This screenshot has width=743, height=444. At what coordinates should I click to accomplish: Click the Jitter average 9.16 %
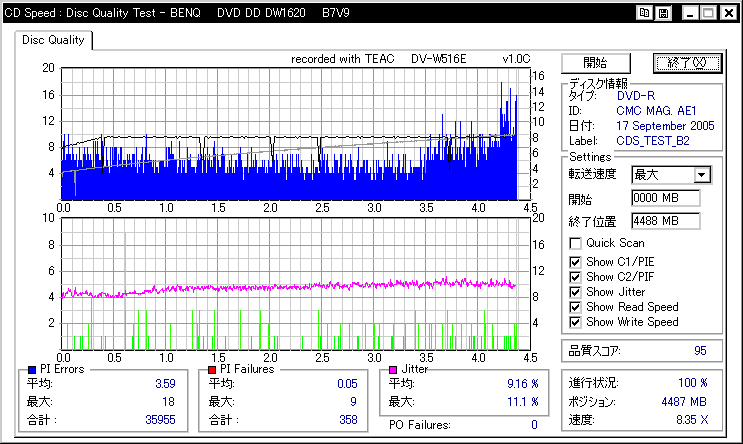(x=523, y=384)
